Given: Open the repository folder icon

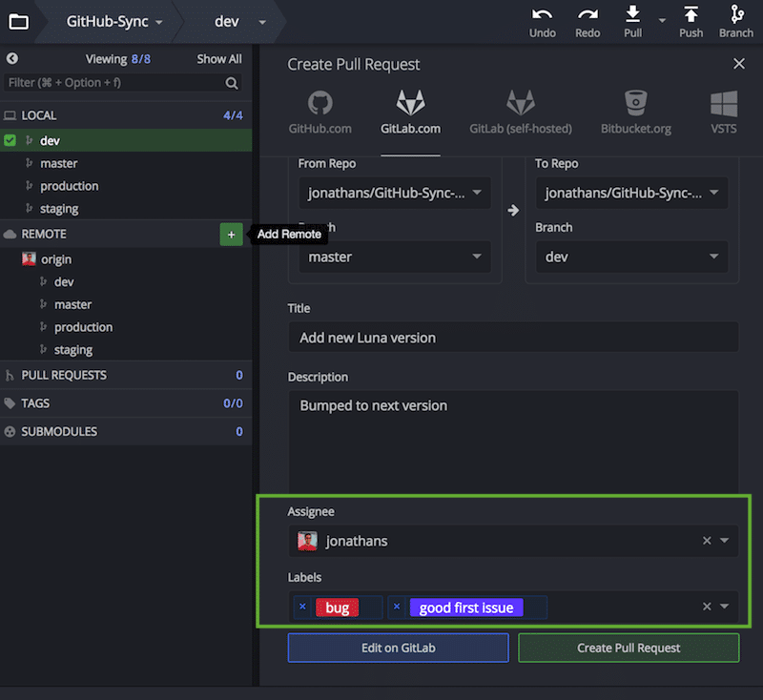Looking at the screenshot, I should [x=18, y=22].
